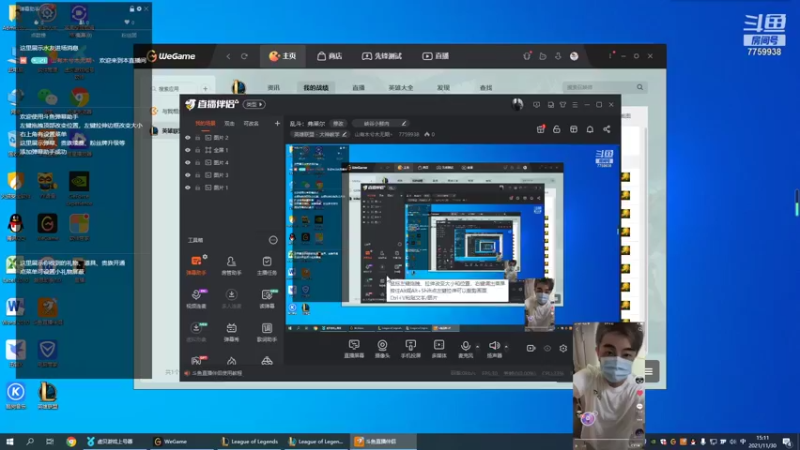The height and width of the screenshot is (450, 800).
Task: Click the live preview canvas
Action: click(453, 238)
